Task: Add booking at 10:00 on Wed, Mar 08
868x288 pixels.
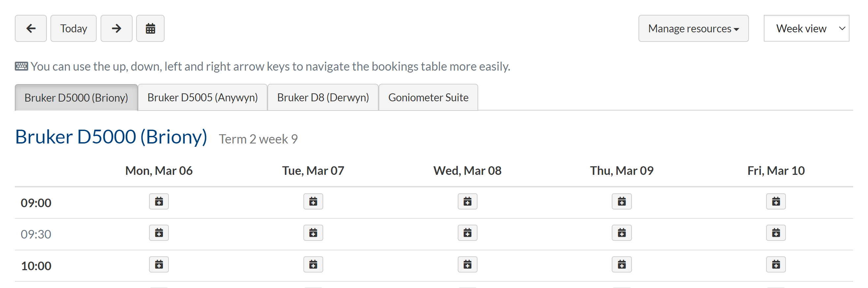Action: 467,264
